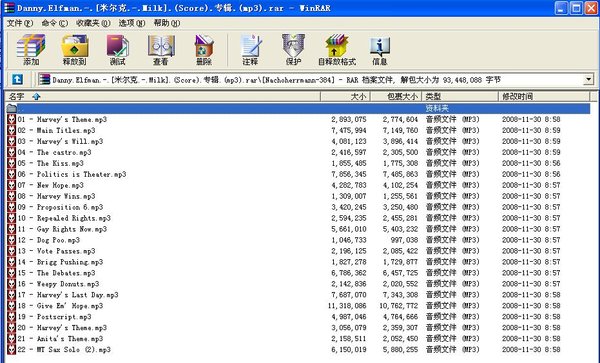The height and width of the screenshot is (363, 600).
Task: Click mp3 icon for 12 - Dog Poo
Action: [x=11, y=240]
